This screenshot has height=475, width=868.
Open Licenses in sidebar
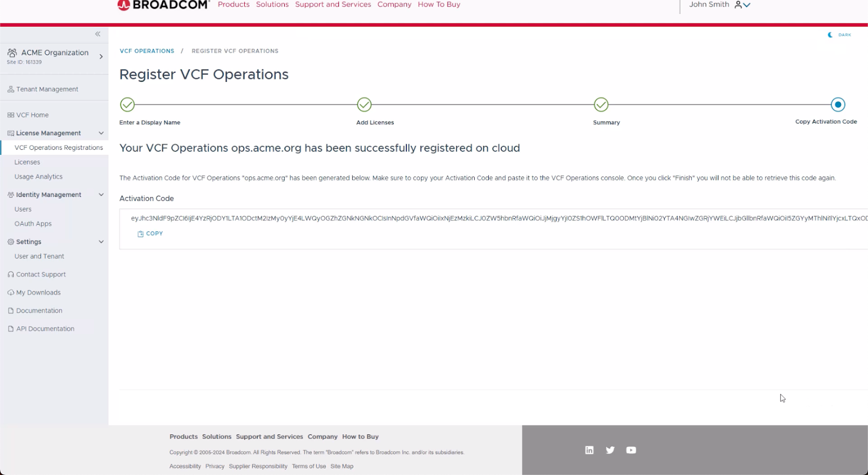pos(27,162)
